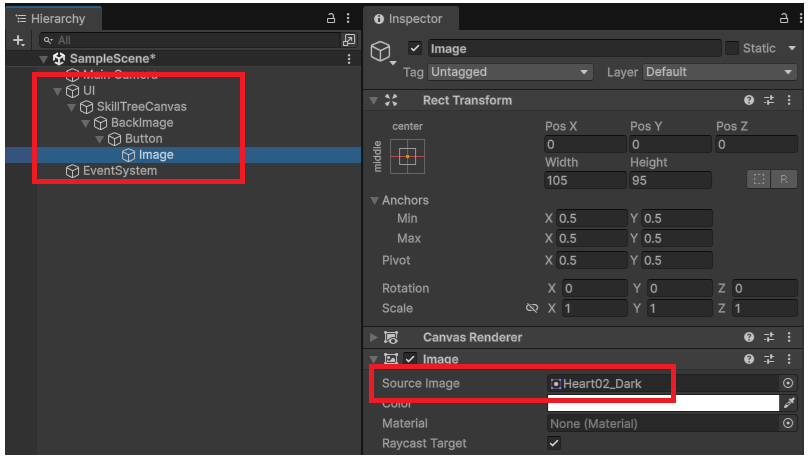The image size is (810, 461).
Task: Edit Rotation Z field
Action: click(765, 288)
